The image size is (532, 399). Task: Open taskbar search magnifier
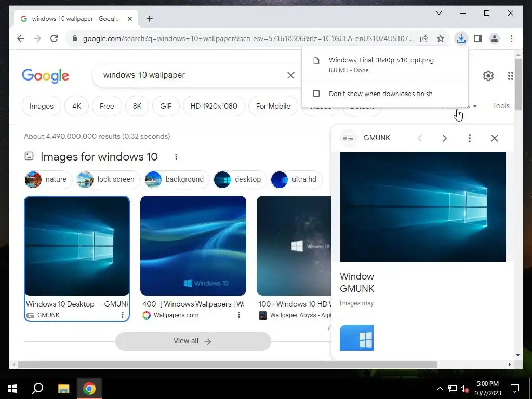coord(37,389)
